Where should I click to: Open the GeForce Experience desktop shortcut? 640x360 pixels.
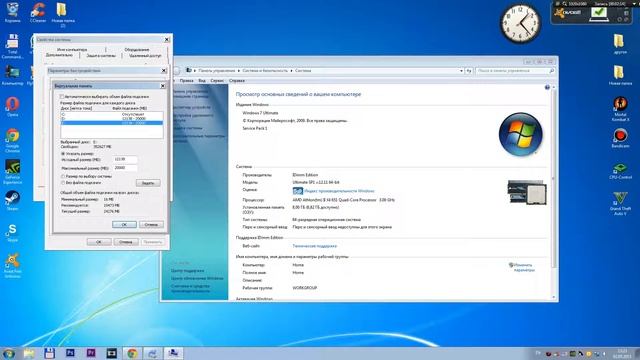click(x=12, y=172)
